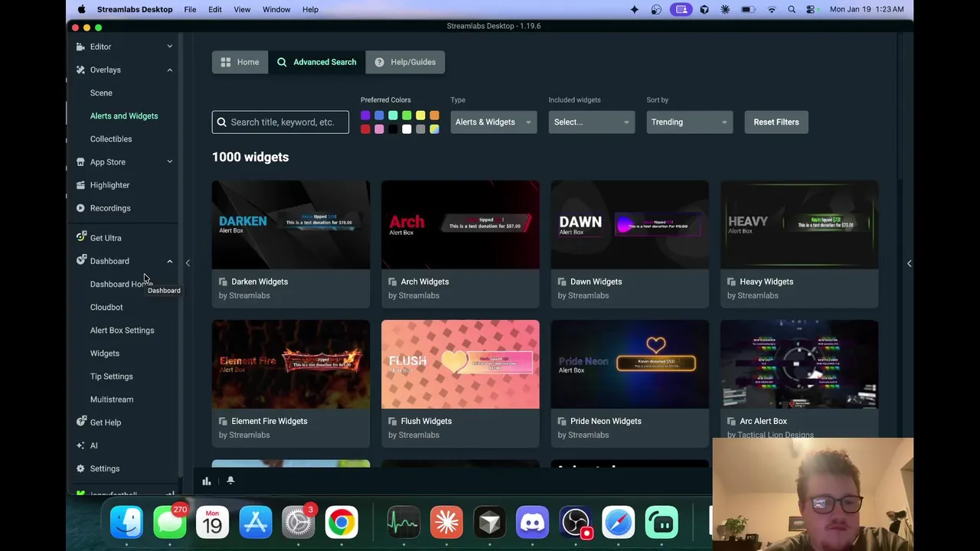Collapse the Dashboard section chevron
Screen dimensions: 980x551
pos(170,261)
